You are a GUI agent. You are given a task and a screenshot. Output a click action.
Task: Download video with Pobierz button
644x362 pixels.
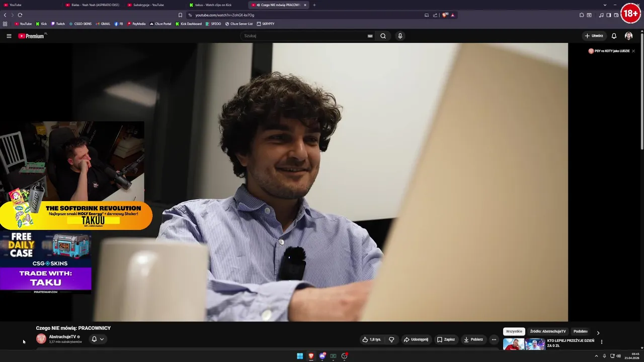click(473, 339)
